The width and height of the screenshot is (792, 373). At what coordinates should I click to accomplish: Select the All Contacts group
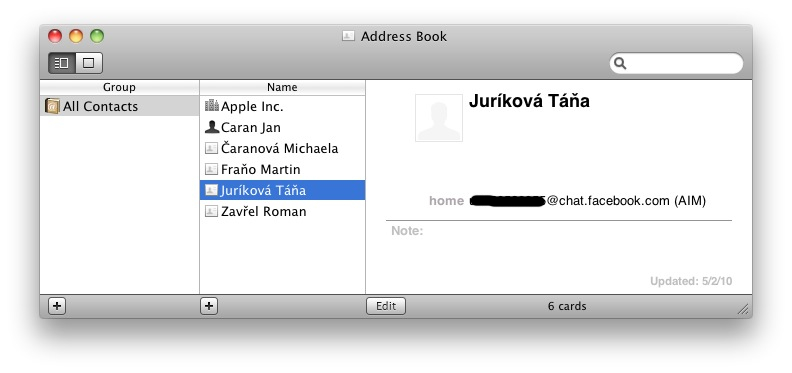pos(119,106)
